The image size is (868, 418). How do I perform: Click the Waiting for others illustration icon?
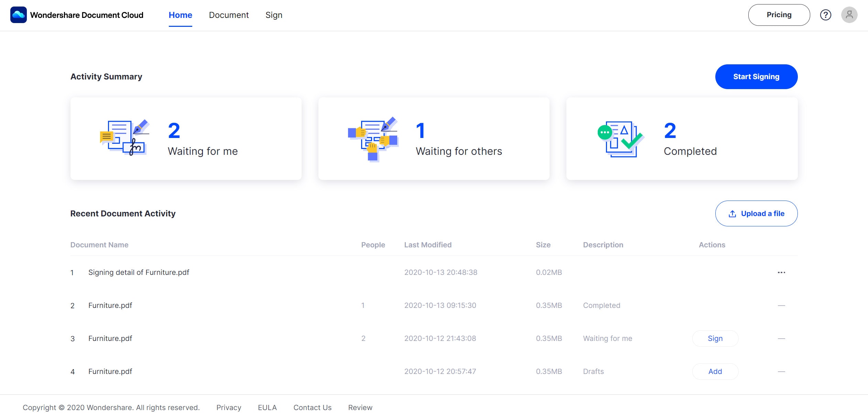tap(373, 139)
